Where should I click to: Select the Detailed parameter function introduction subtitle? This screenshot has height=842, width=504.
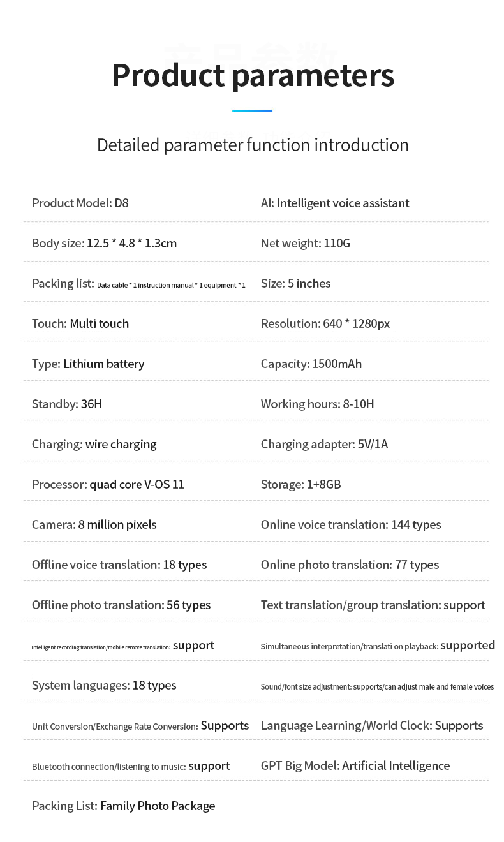[x=253, y=145]
